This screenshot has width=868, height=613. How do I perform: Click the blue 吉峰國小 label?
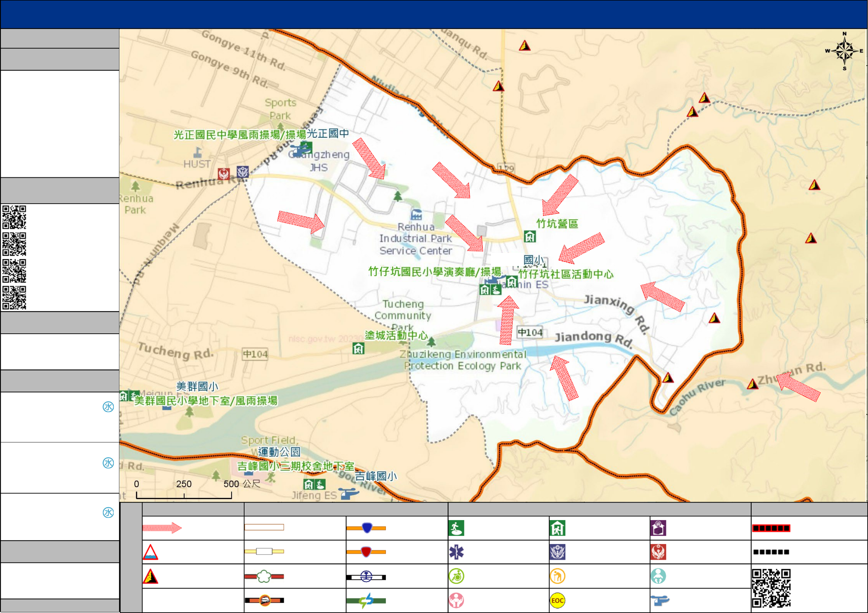point(376,476)
